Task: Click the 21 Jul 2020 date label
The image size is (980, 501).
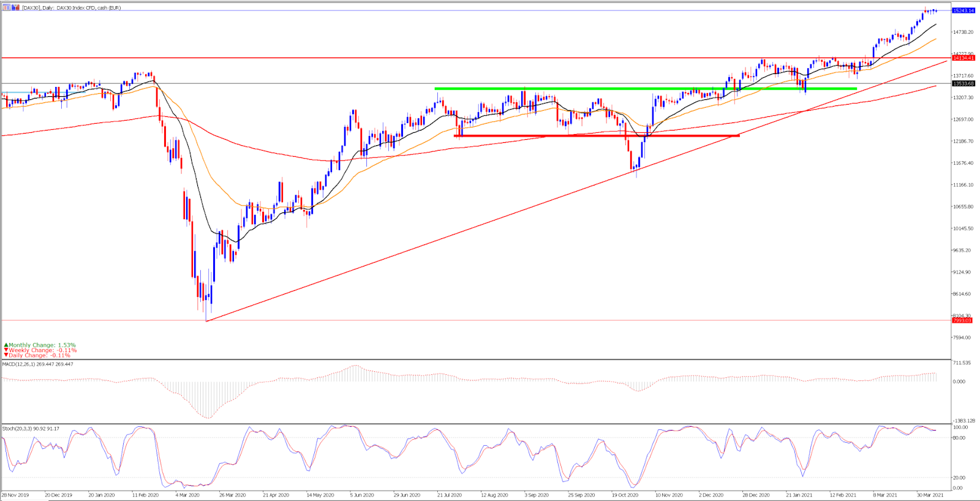Action: coord(450,495)
